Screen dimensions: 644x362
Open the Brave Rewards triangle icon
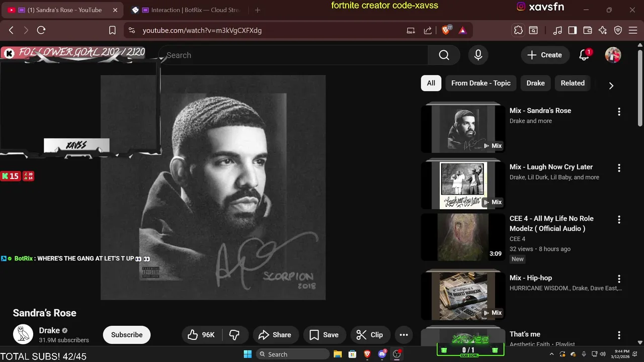463,30
